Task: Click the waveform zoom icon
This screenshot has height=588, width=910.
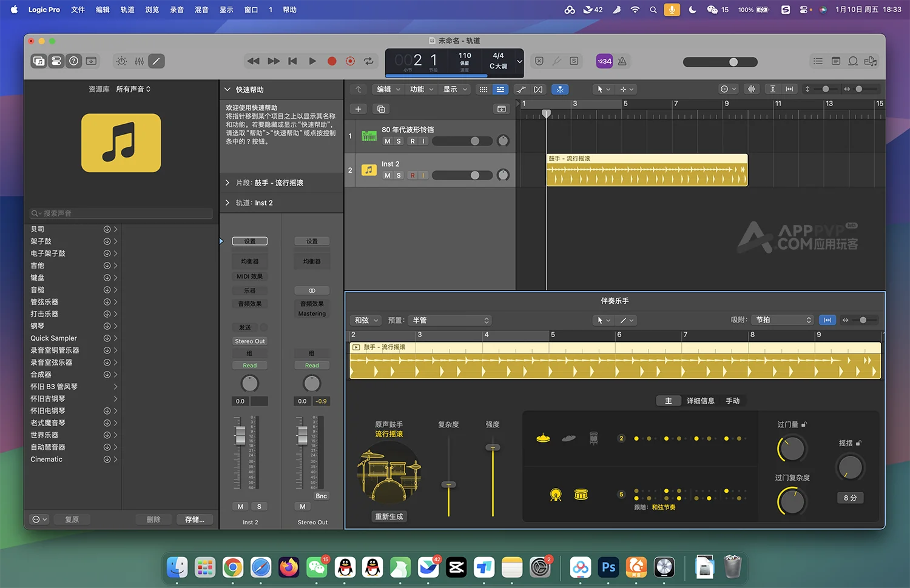Action: click(752, 89)
